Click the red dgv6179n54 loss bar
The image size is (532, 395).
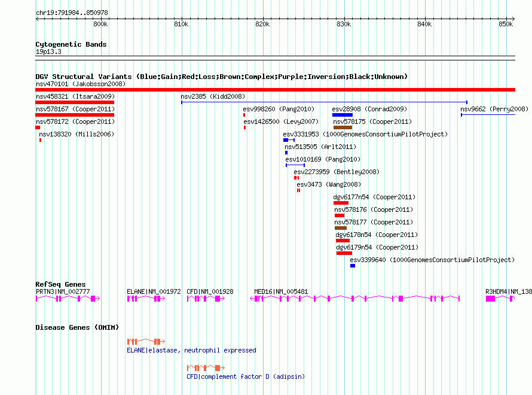coord(344,253)
